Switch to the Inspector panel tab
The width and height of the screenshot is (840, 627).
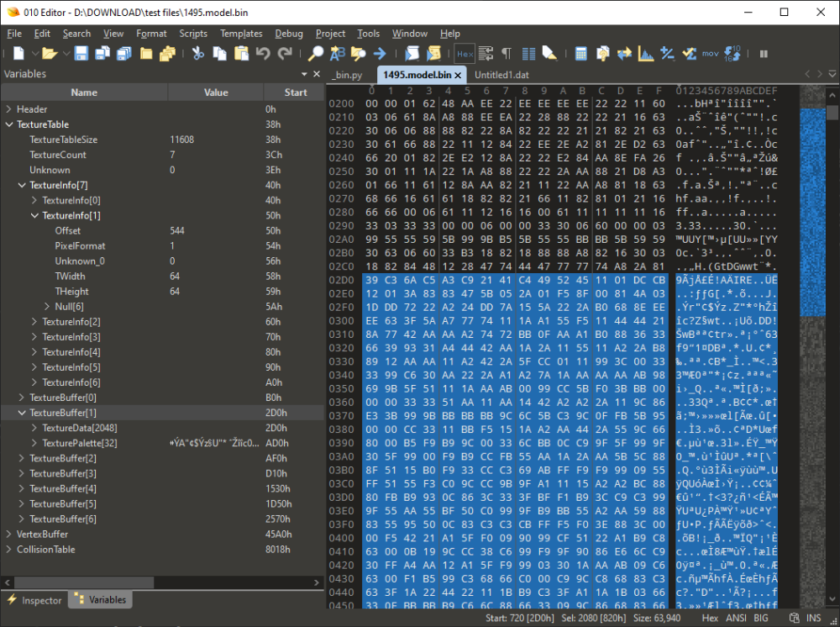[x=35, y=600]
